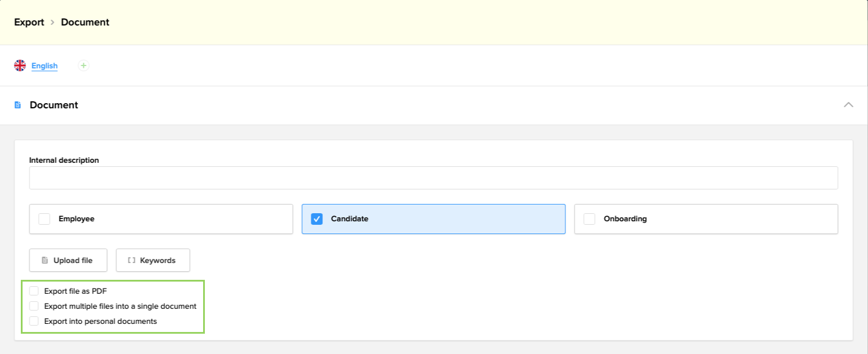Click the Document section header title
The width and height of the screenshot is (868, 354).
click(x=54, y=105)
